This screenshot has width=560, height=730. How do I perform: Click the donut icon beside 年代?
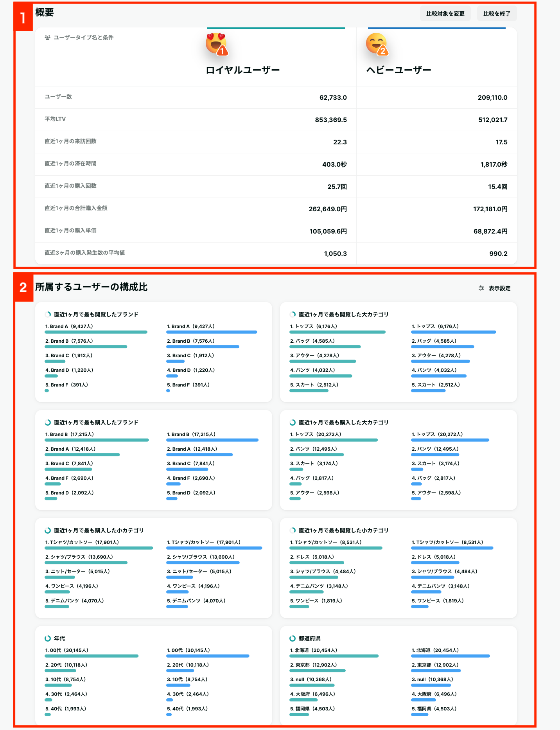48,638
